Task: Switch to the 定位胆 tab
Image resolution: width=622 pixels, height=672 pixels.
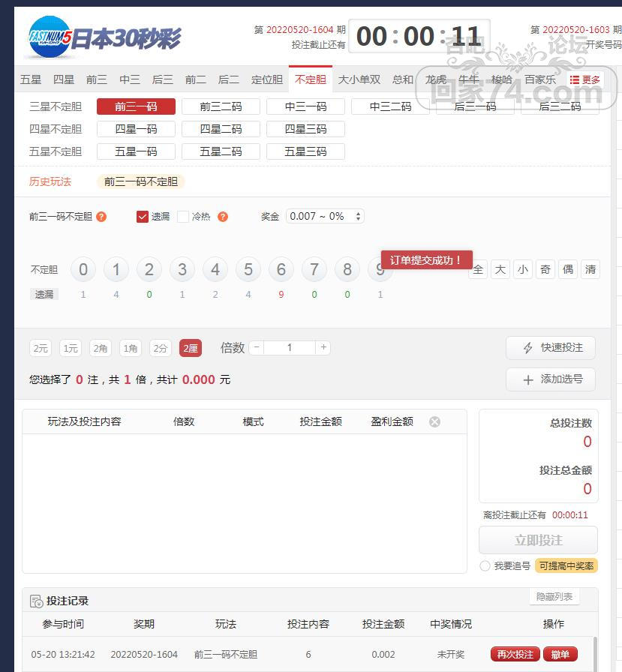Action: [266, 79]
